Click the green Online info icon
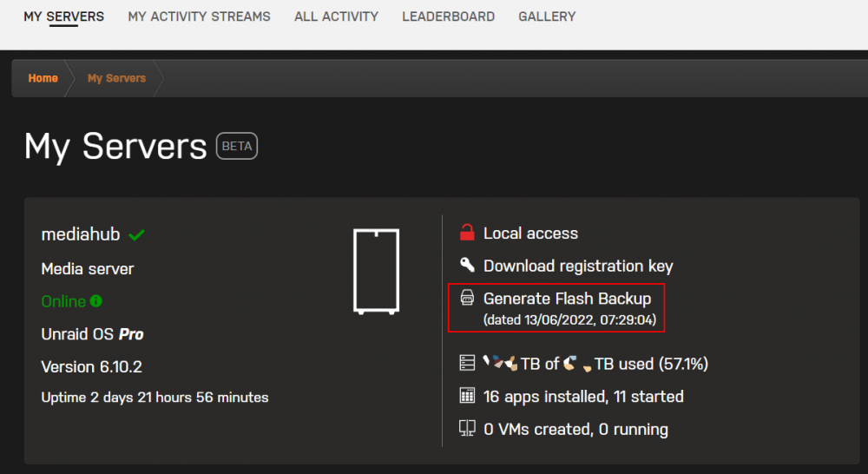Image resolution: width=868 pixels, height=474 pixels. coord(95,300)
